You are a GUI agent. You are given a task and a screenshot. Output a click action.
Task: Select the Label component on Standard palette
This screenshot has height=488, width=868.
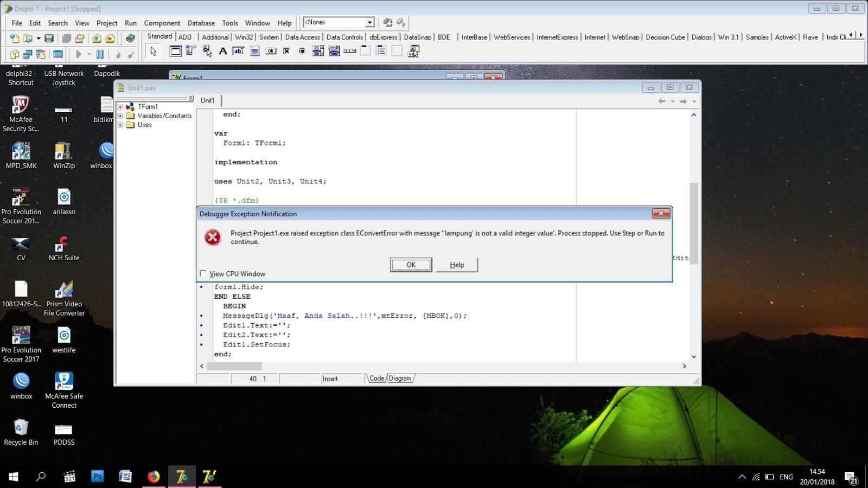pos(224,51)
